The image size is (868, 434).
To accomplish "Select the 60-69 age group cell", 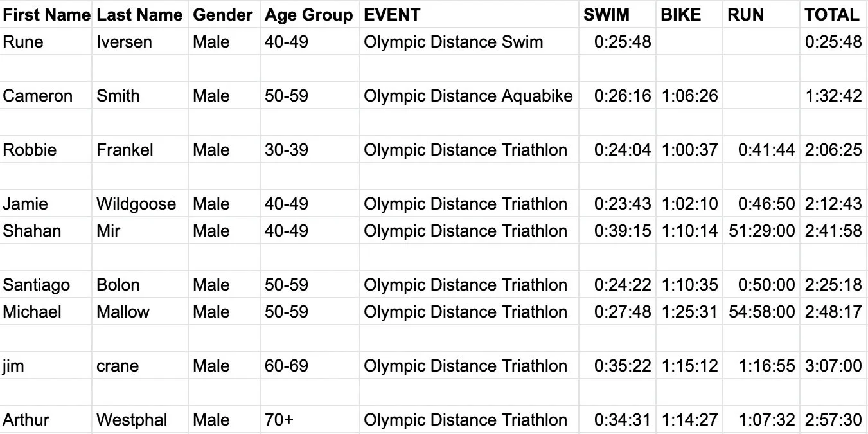I will point(286,366).
